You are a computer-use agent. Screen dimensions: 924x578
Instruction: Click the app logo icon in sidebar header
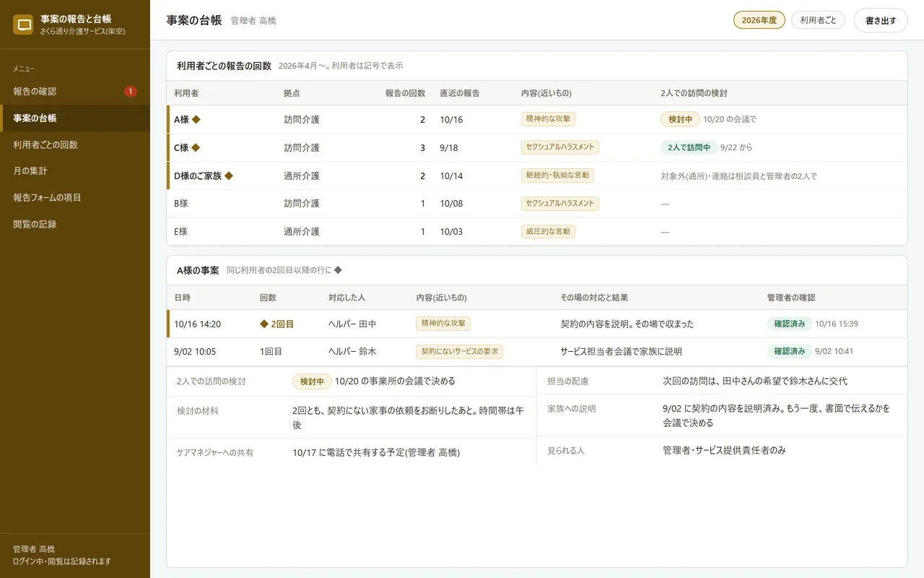(x=24, y=25)
